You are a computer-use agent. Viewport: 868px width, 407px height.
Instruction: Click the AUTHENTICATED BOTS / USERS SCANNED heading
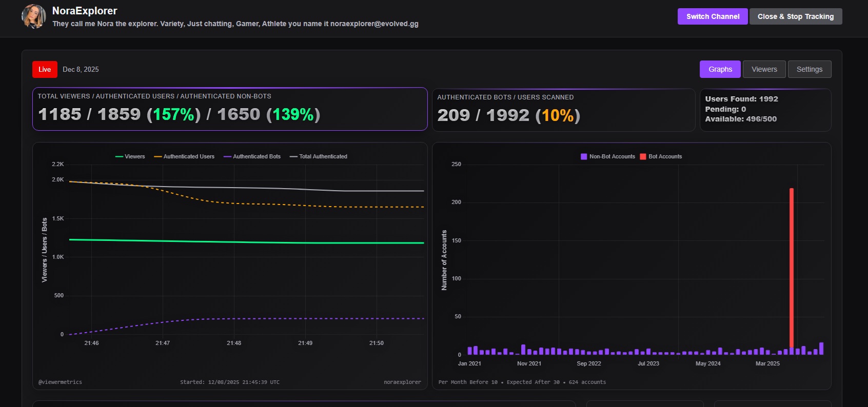click(505, 97)
